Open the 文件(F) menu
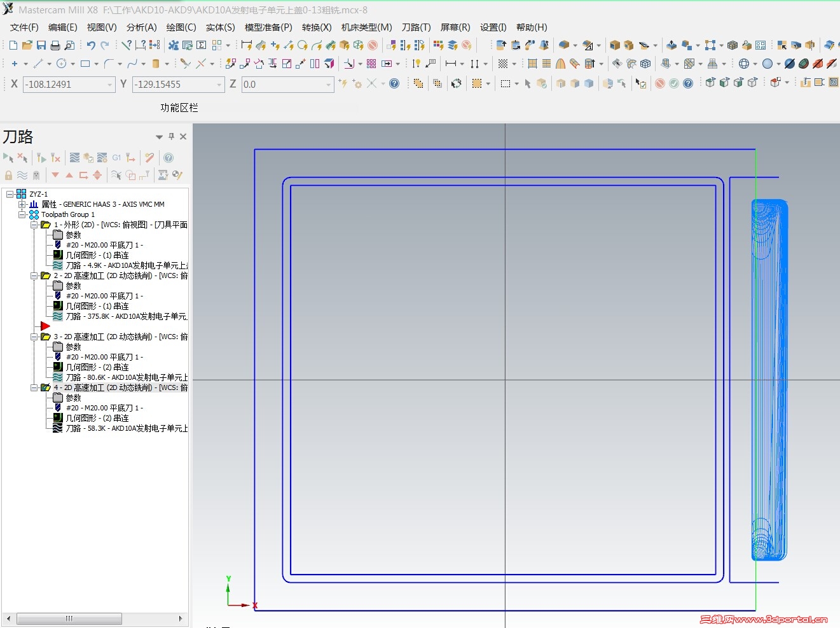 click(24, 27)
